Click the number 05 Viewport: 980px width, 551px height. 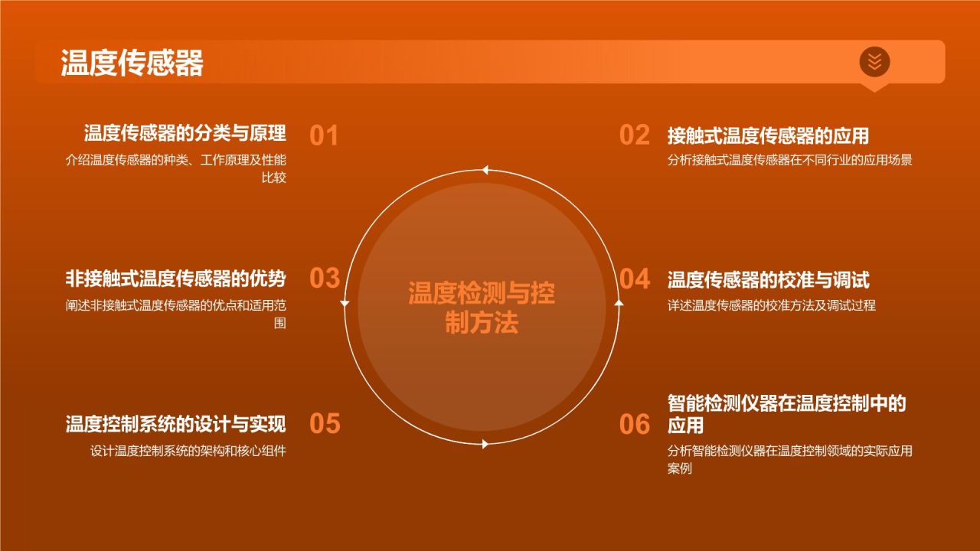[324, 423]
